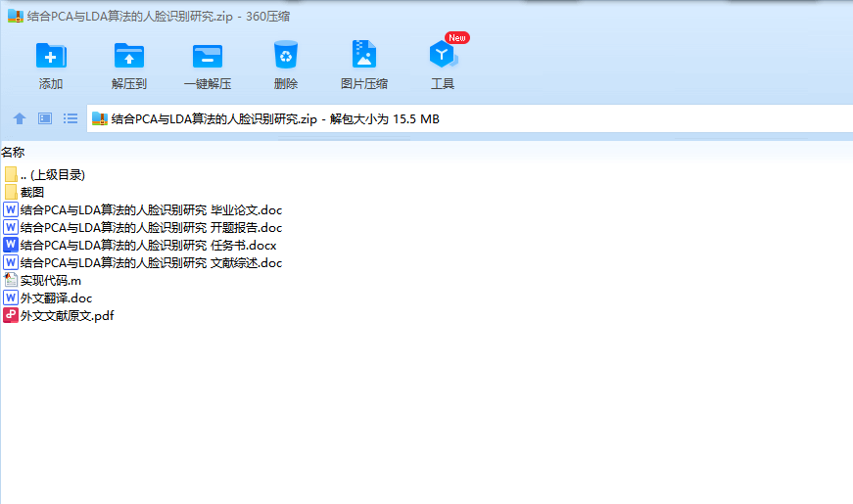
Task: Select file name 毕业论文.doc
Action: pos(151,209)
